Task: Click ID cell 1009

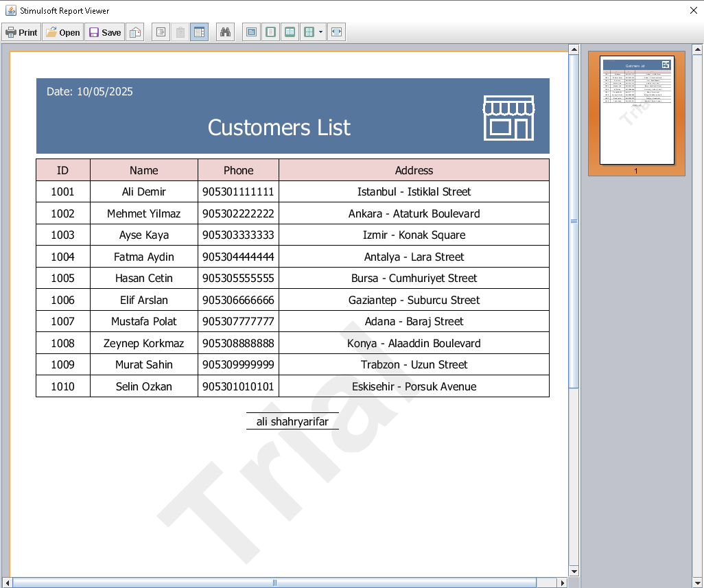Action: pos(63,364)
